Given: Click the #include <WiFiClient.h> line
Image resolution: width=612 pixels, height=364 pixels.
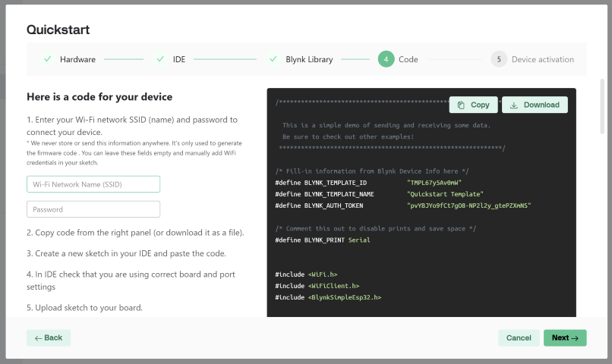Looking at the screenshot, I should [317, 286].
